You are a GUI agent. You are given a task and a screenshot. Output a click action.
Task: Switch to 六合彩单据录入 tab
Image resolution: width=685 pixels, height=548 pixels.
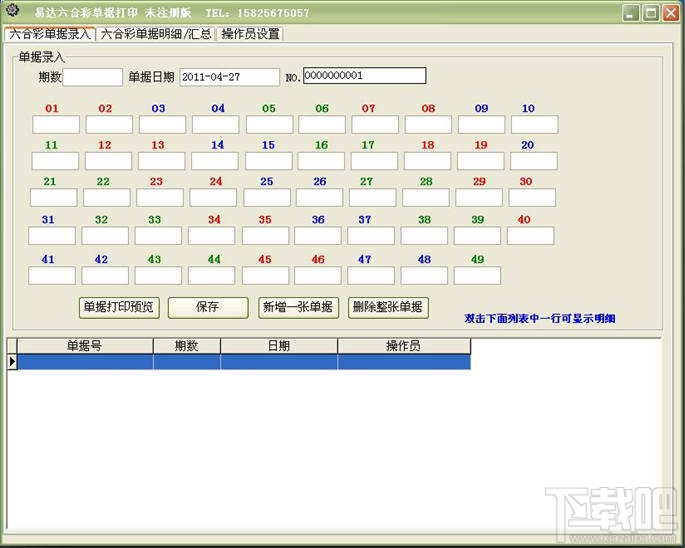coord(49,34)
